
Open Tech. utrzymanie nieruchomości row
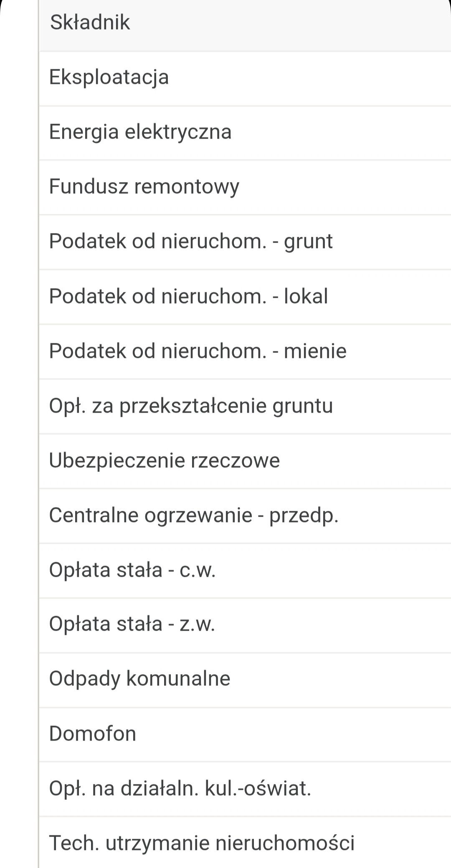pyautogui.click(x=245, y=843)
